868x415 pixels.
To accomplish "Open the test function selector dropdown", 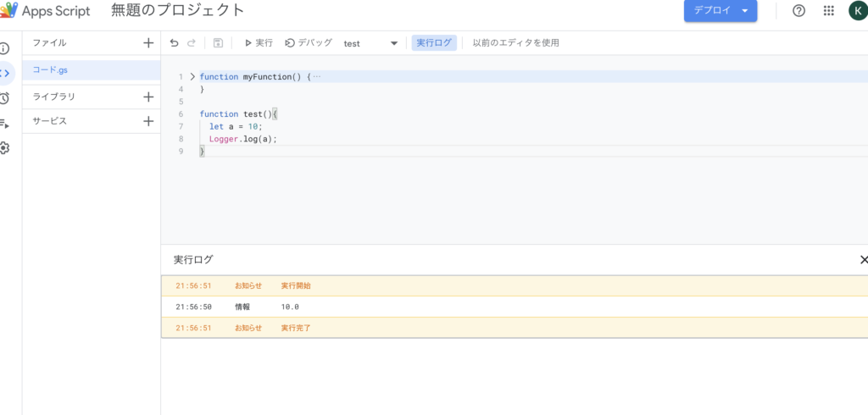I will click(x=370, y=44).
